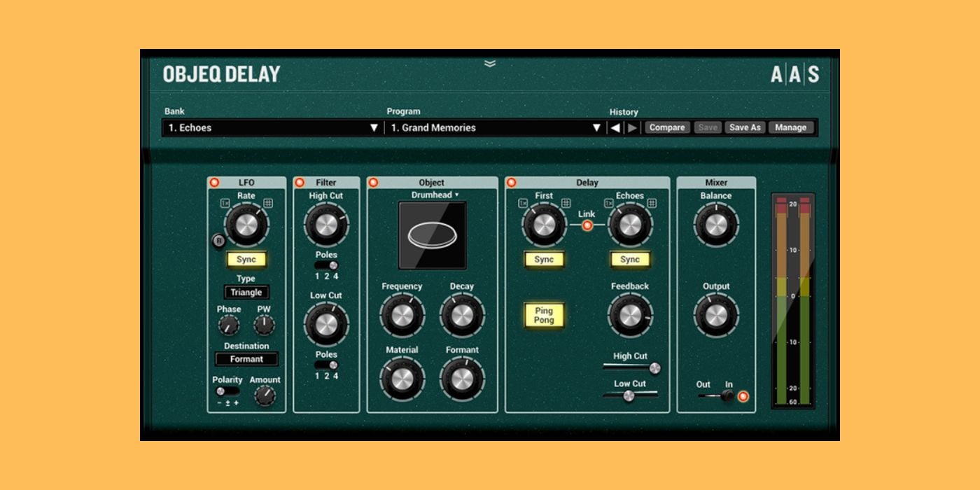Click the AAS logo
Screen dimensions: 980x490
pyautogui.click(x=794, y=74)
